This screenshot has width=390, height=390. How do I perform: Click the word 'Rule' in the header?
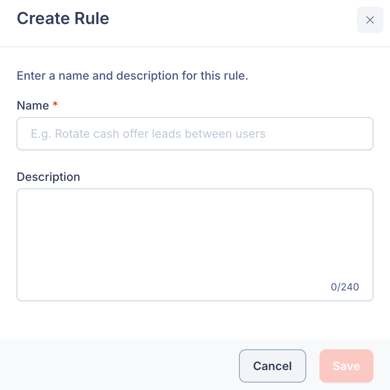(x=92, y=18)
